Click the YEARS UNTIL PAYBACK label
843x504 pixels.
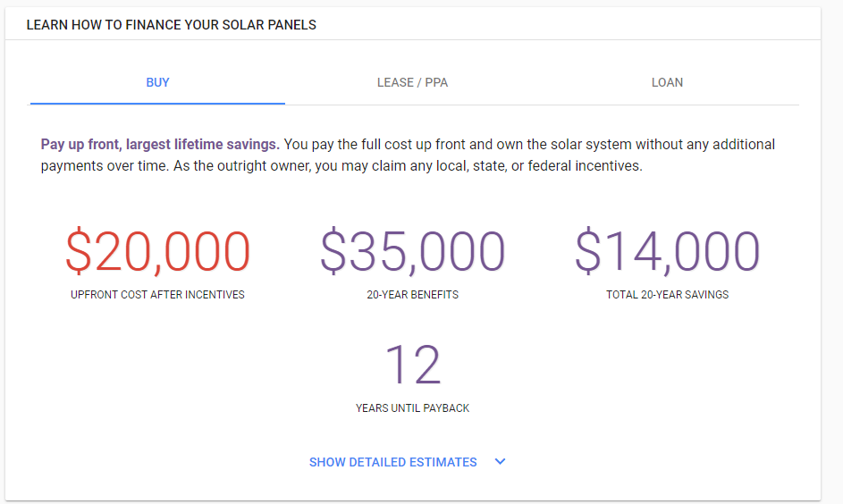pos(412,408)
